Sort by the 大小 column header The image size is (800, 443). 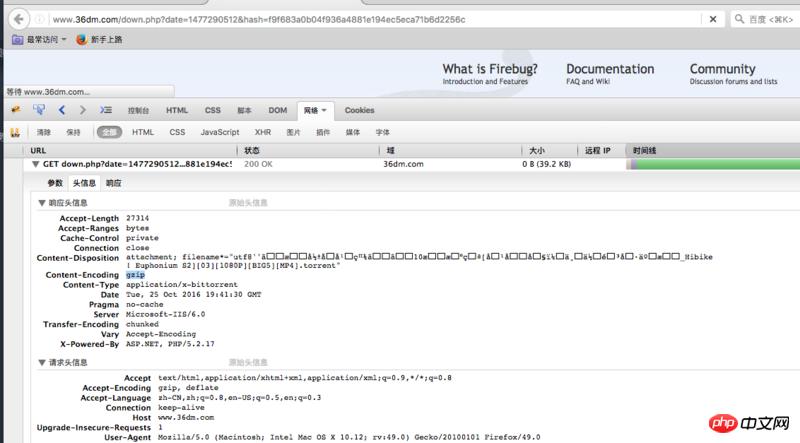coord(550,151)
